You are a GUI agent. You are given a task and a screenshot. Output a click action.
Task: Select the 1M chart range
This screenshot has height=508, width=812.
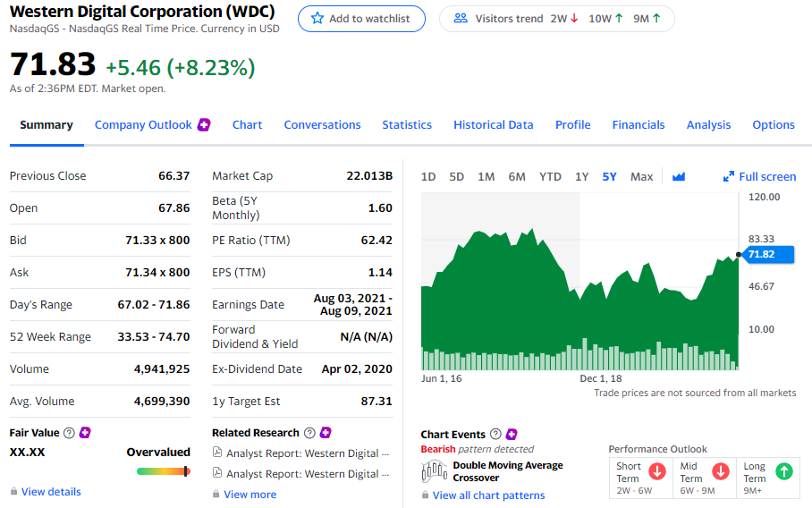(x=486, y=176)
